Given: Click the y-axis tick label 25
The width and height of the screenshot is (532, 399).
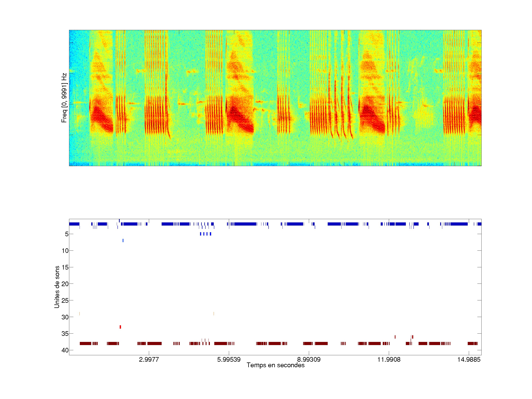Looking at the screenshot, I should (65, 300).
